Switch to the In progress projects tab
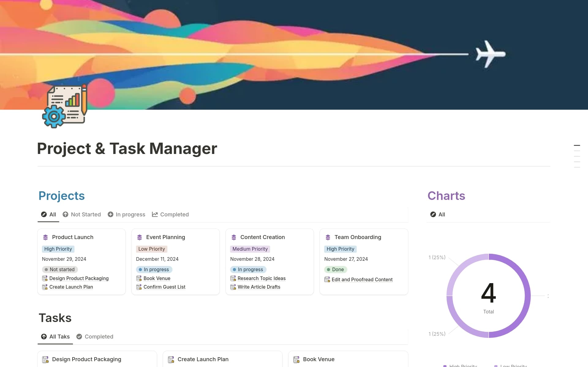Screen dimensions: 588x367 [126, 214]
